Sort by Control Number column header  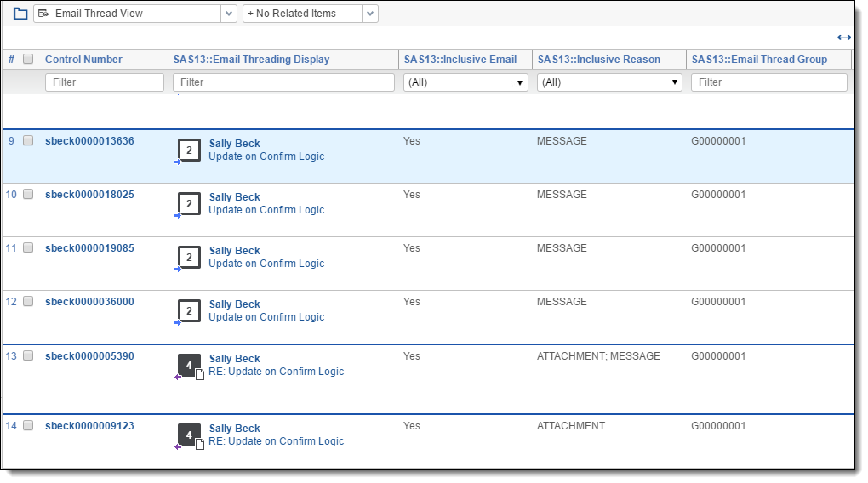coord(83,60)
